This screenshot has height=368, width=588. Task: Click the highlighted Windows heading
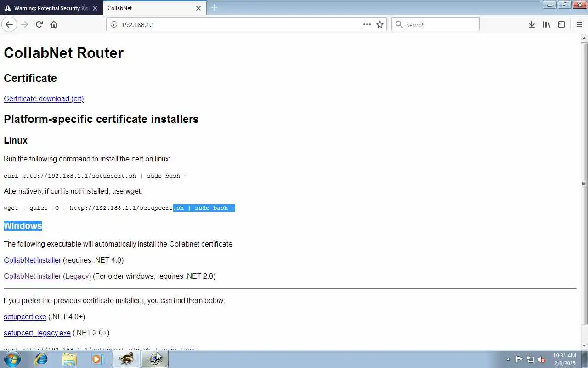(23, 226)
